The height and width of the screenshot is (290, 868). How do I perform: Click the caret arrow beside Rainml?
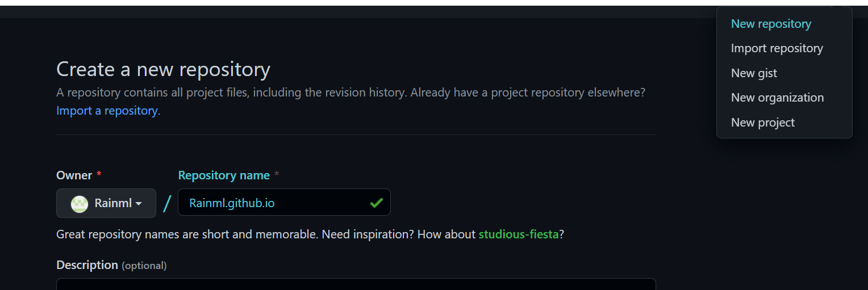click(x=139, y=204)
